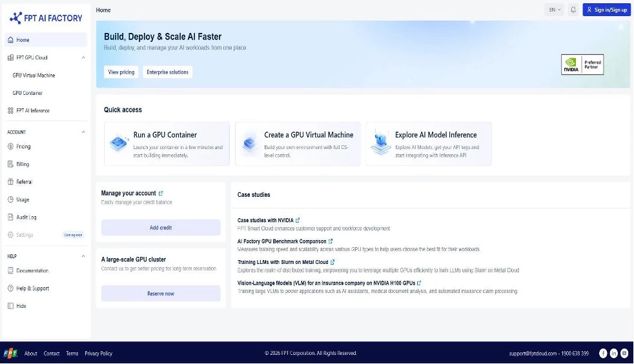The image size is (634, 364).
Task: Click the Home house icon in the sidebar
Action: pyautogui.click(x=10, y=40)
